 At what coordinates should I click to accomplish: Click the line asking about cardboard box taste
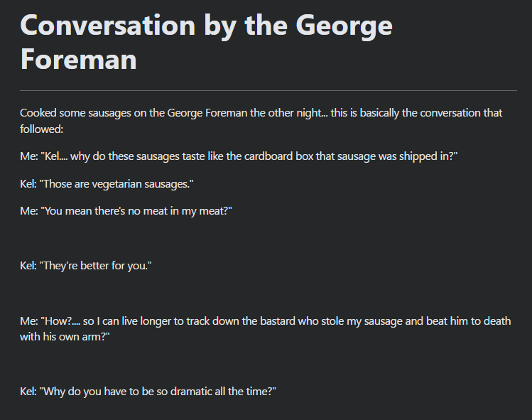click(239, 156)
